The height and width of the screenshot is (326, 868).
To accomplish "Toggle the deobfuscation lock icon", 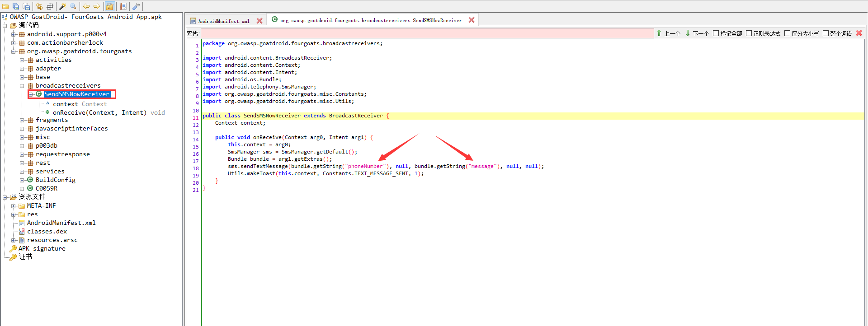I will [110, 6].
